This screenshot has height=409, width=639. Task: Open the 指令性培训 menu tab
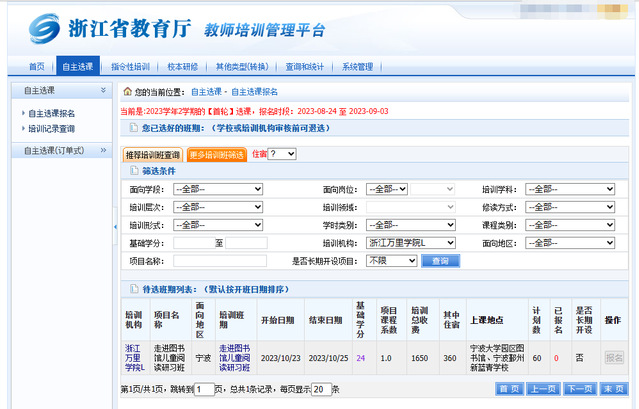130,66
